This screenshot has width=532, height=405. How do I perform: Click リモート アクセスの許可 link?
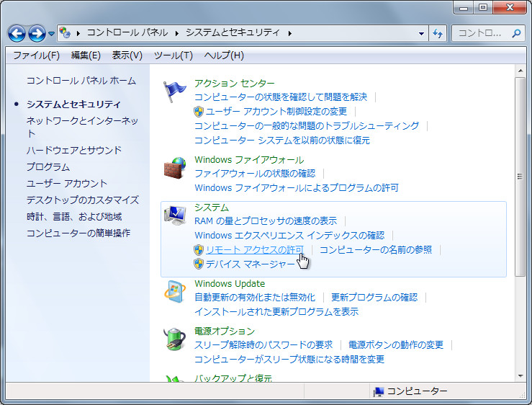pos(255,250)
